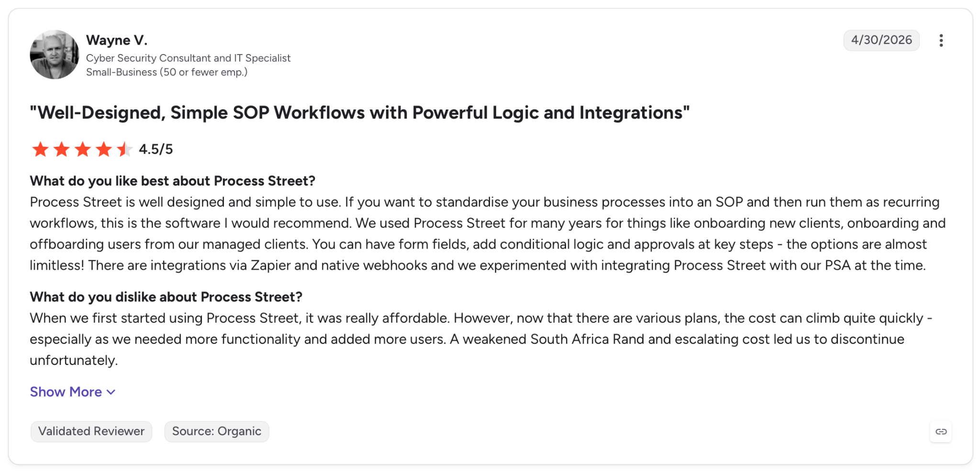Viewport: 980px width, 472px height.
Task: Click Wayne V.'s profile photo
Action: [x=54, y=55]
